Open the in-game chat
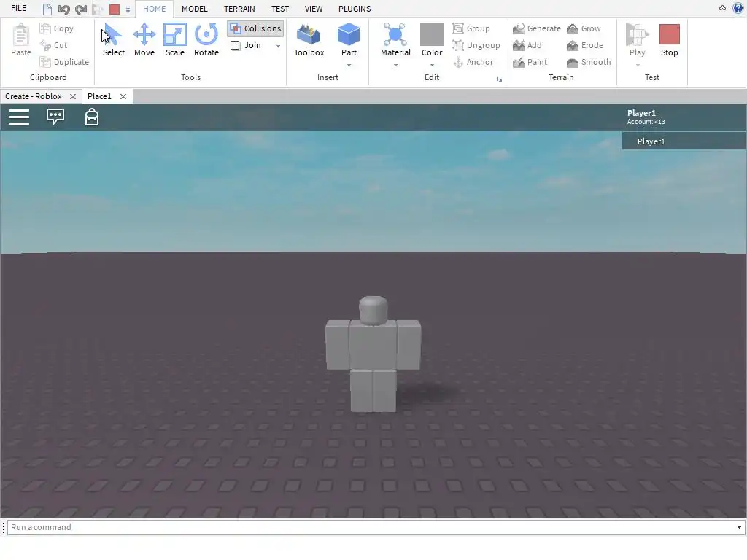747x560 pixels. [55, 117]
